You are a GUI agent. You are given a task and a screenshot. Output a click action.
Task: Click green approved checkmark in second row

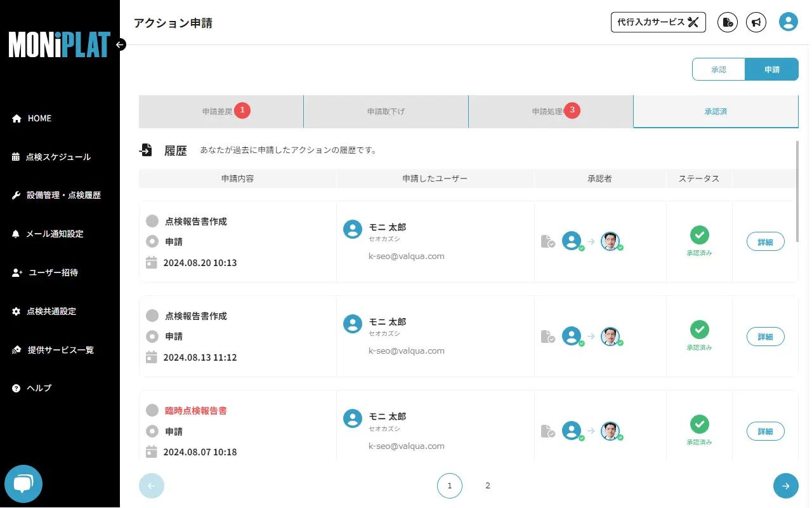pyautogui.click(x=699, y=330)
